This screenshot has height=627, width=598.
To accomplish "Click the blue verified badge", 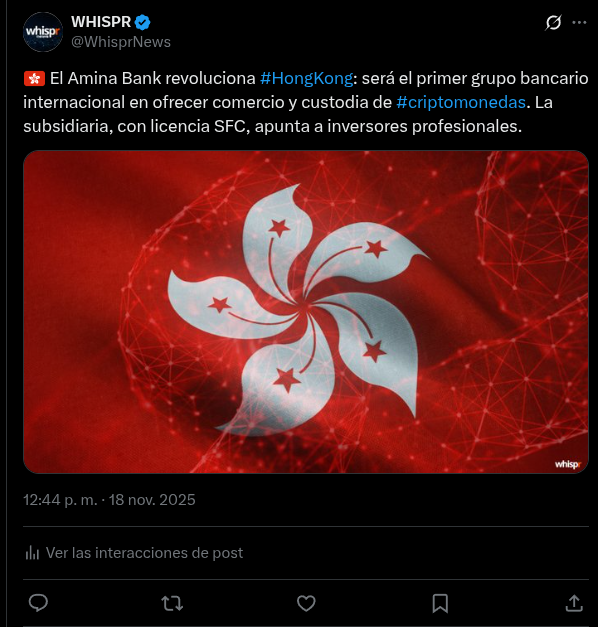I will coord(142,22).
